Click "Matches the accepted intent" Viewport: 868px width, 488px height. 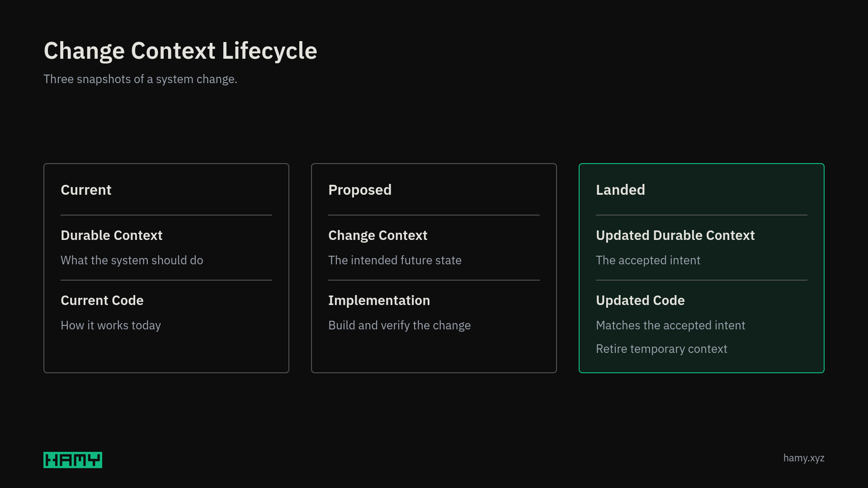click(x=670, y=326)
